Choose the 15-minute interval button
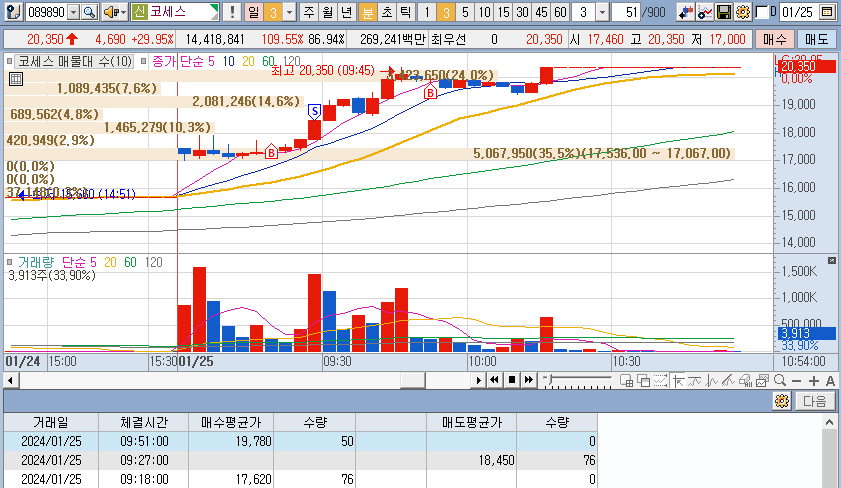Image resolution: width=841 pixels, height=488 pixels. pos(503,12)
